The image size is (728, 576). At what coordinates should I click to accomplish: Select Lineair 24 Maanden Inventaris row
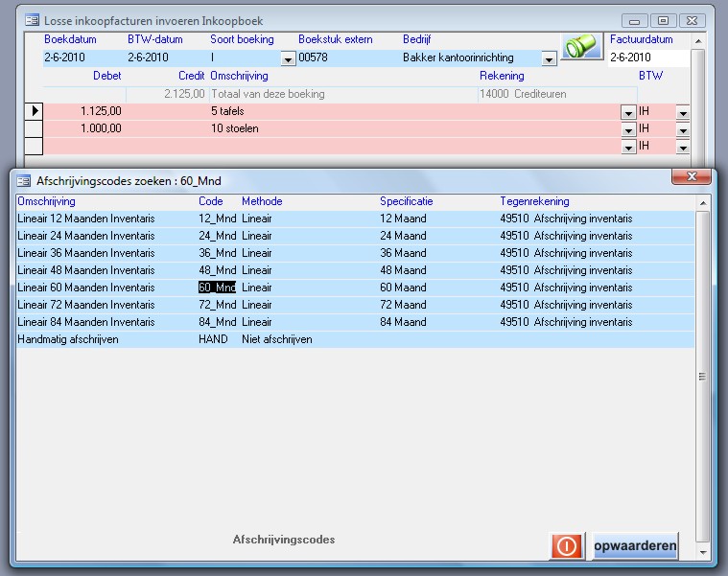[355, 236]
